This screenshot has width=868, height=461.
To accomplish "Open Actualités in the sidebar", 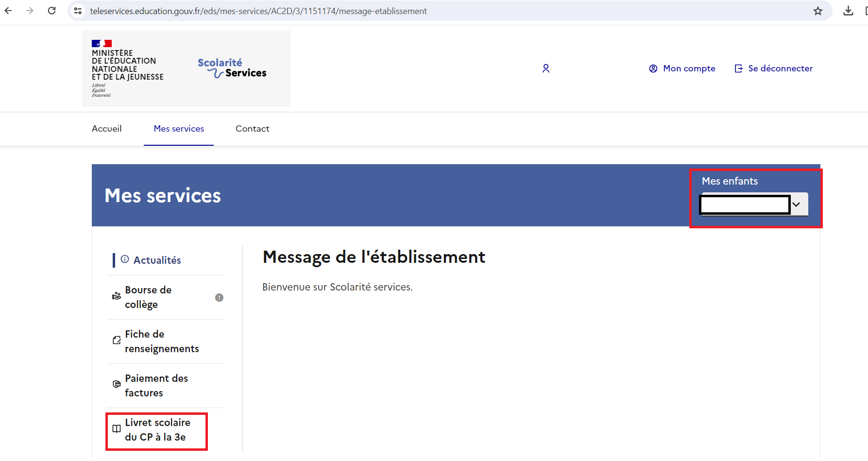I will point(157,260).
